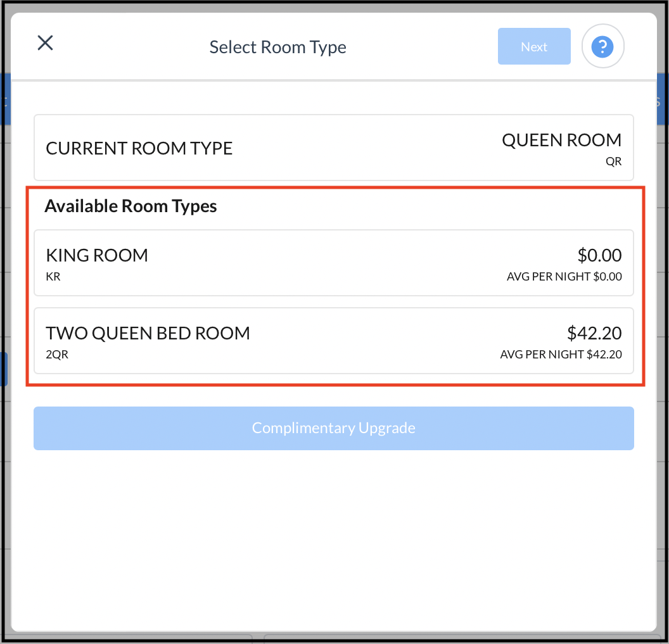Click the 2QR room code label

(x=56, y=355)
